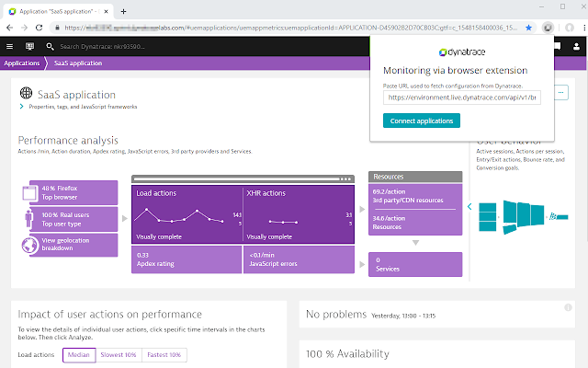This screenshot has height=368, width=588.
Task: Click Monitoring via browser extension title
Action: point(456,70)
